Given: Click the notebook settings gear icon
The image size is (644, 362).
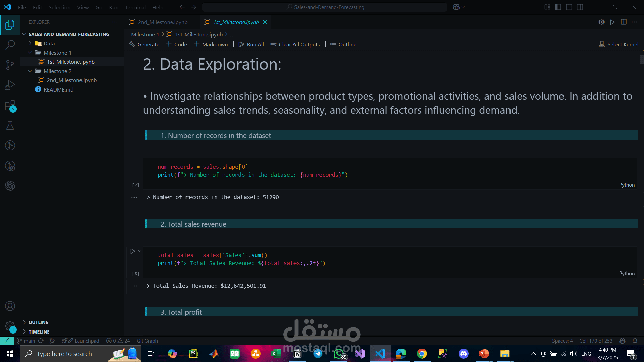Looking at the screenshot, I should tap(602, 22).
